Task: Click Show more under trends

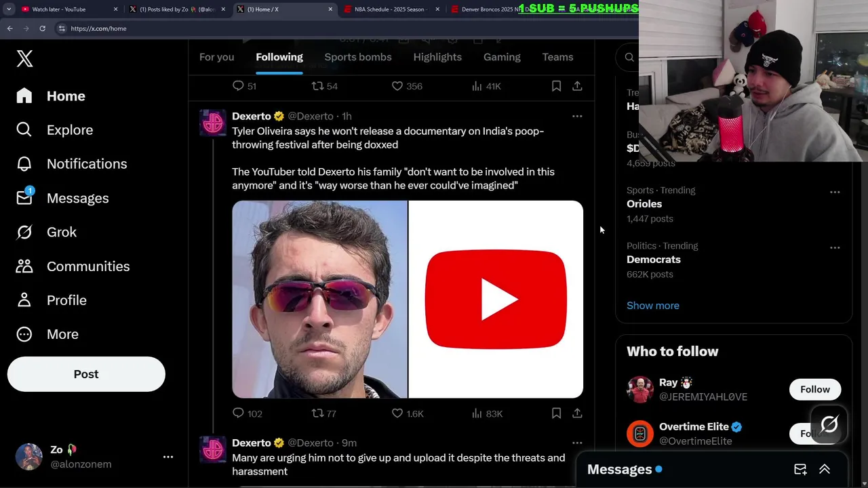Action: click(x=653, y=306)
